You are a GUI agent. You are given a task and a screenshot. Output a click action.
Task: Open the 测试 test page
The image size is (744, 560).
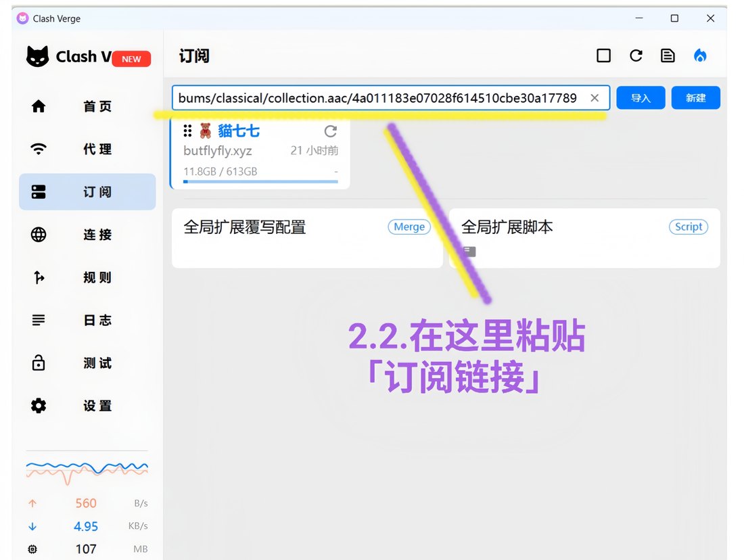tap(87, 363)
